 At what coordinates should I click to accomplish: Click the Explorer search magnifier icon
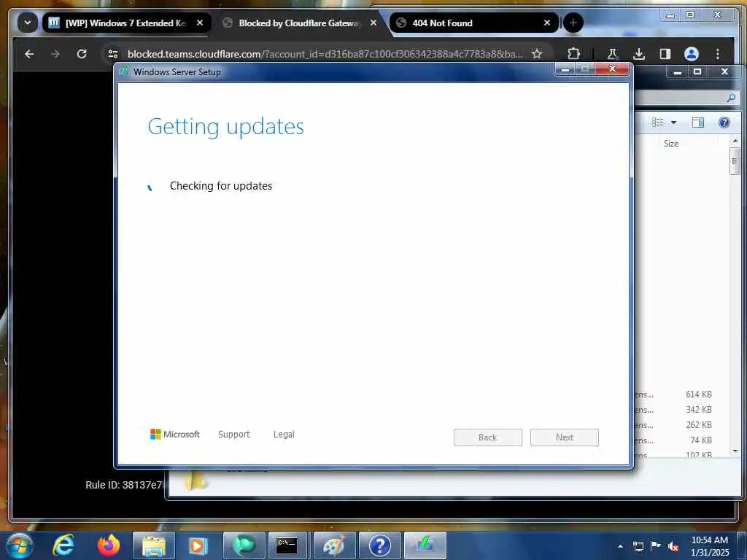coord(731,98)
